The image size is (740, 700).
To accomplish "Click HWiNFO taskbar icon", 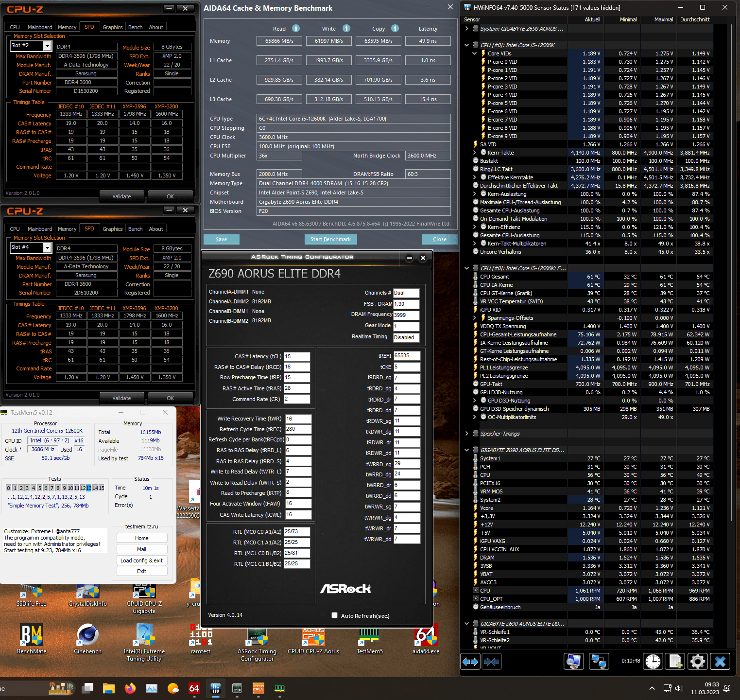I will 215,688.
